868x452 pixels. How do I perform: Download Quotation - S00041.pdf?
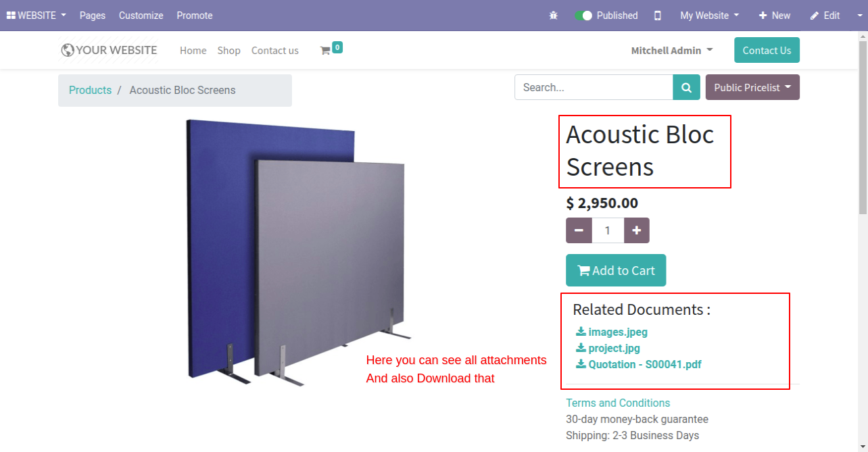[x=639, y=364]
